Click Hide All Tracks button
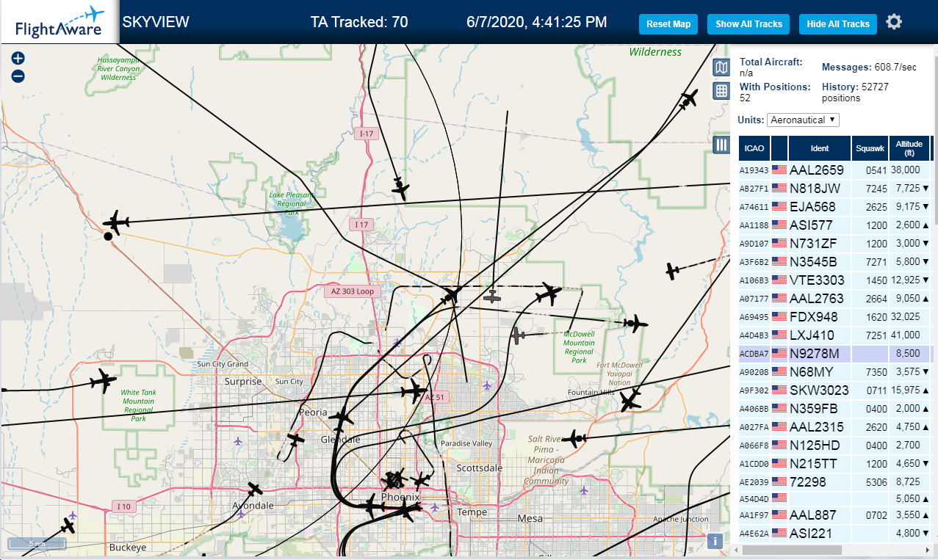This screenshot has height=560, width=938. (838, 24)
